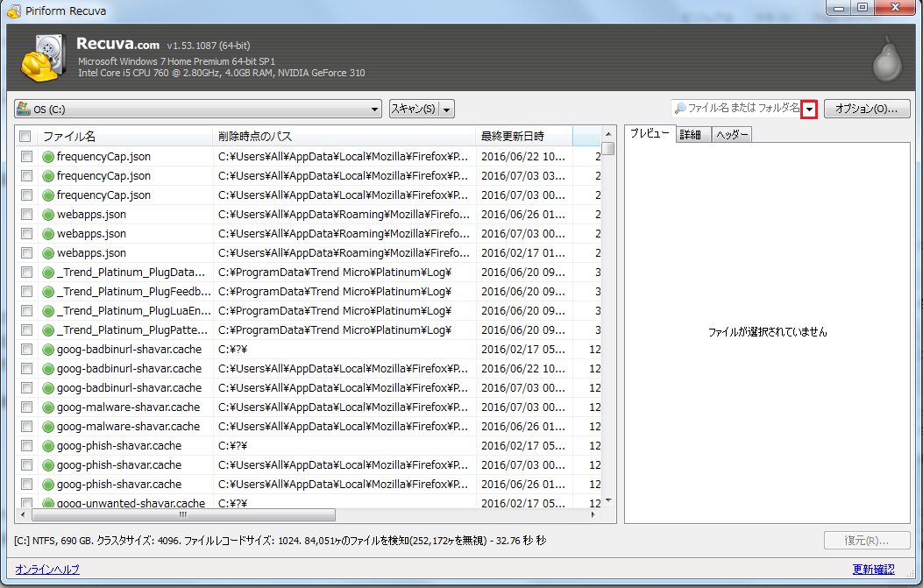Select the path cell C:¥ProgramData¥Trend Micro for PlugData
The image size is (923, 588).
pos(335,273)
